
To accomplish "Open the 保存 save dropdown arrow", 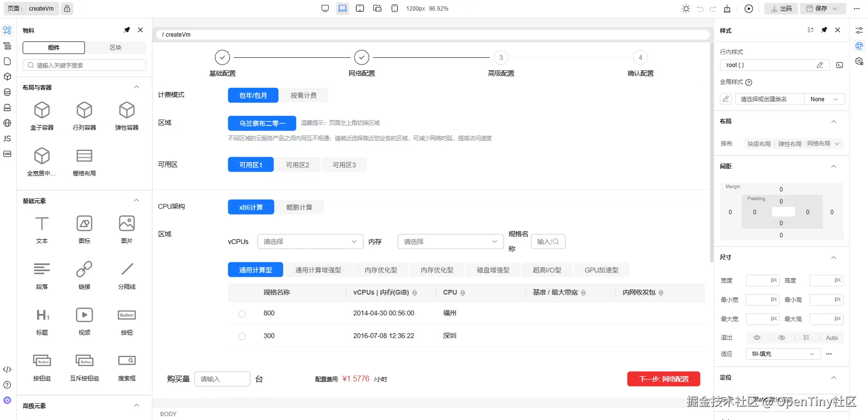I will tap(835, 9).
